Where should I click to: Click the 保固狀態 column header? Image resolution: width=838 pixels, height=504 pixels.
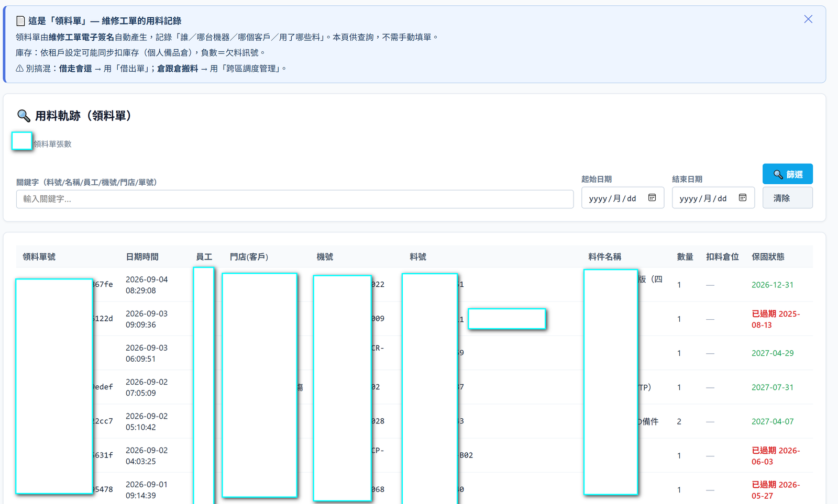tap(768, 257)
